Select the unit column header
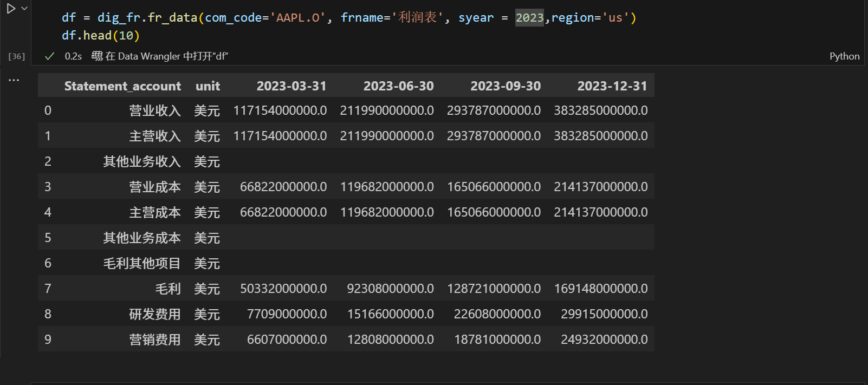The image size is (868, 385). (x=208, y=86)
